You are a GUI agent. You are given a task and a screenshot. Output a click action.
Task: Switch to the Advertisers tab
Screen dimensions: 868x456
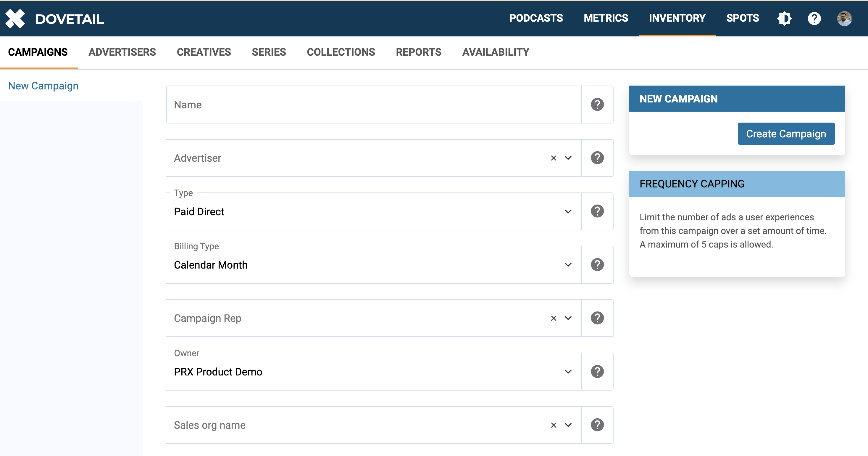click(122, 52)
